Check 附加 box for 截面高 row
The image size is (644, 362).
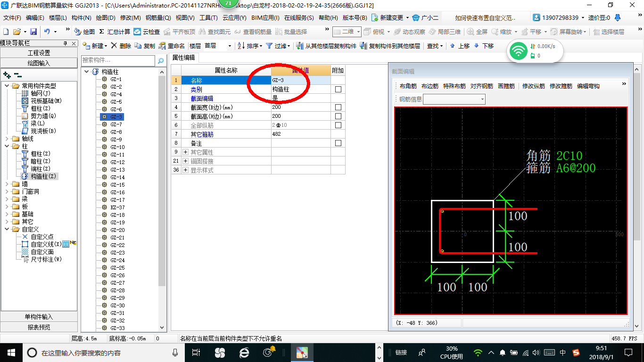[338, 116]
